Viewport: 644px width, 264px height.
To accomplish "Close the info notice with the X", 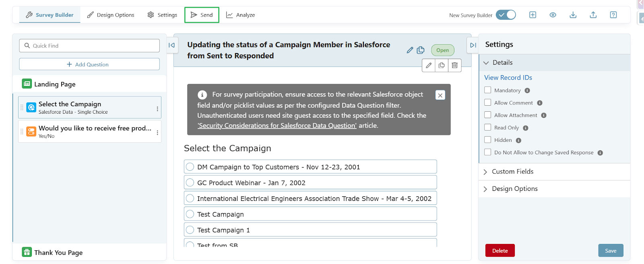I will point(440,95).
